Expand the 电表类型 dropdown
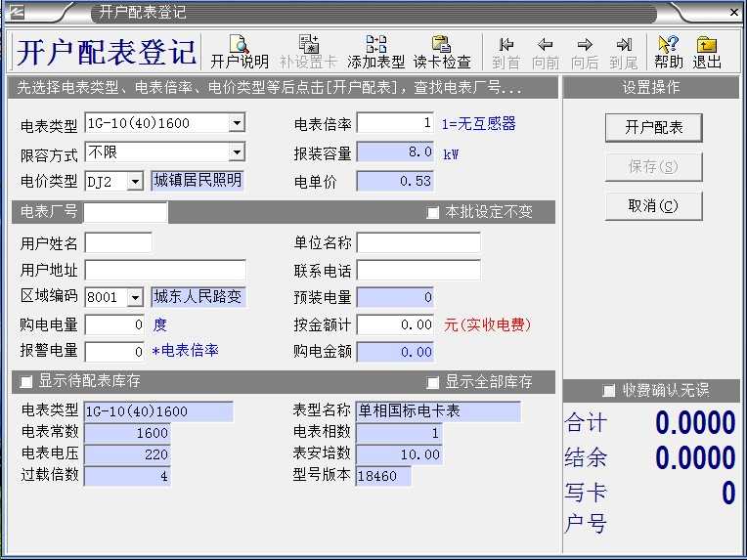The width and height of the screenshot is (747, 560). (237, 123)
